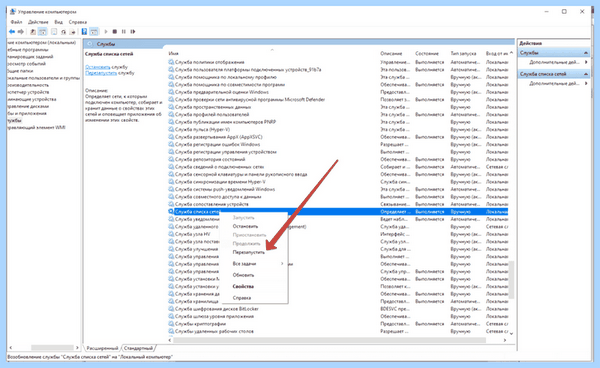The width and height of the screenshot is (600, 368).
Task: Select the Служба сопоставления устройств row
Action: (x=338, y=204)
